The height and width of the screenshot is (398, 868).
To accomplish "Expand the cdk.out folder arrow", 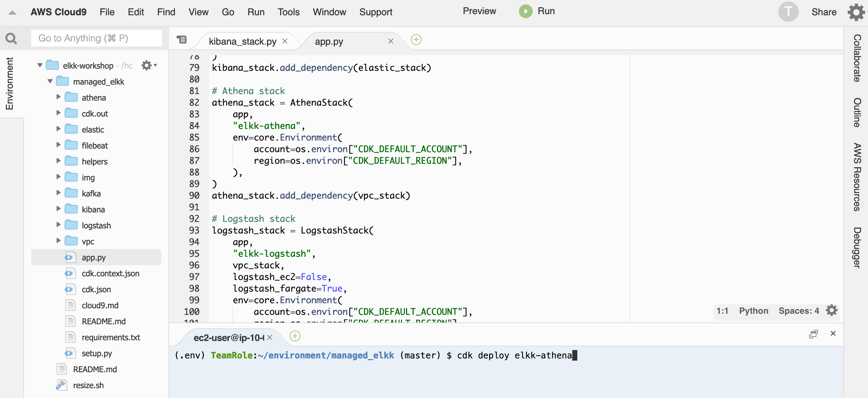I will pyautogui.click(x=58, y=113).
